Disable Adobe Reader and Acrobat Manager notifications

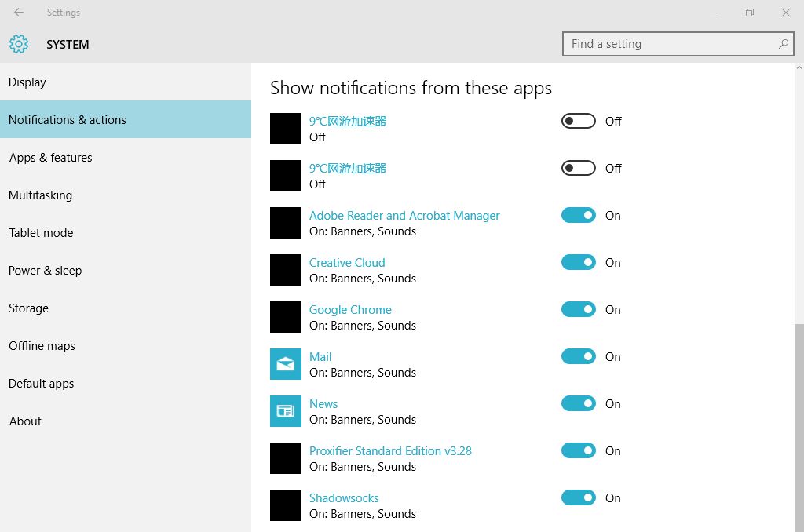(579, 215)
